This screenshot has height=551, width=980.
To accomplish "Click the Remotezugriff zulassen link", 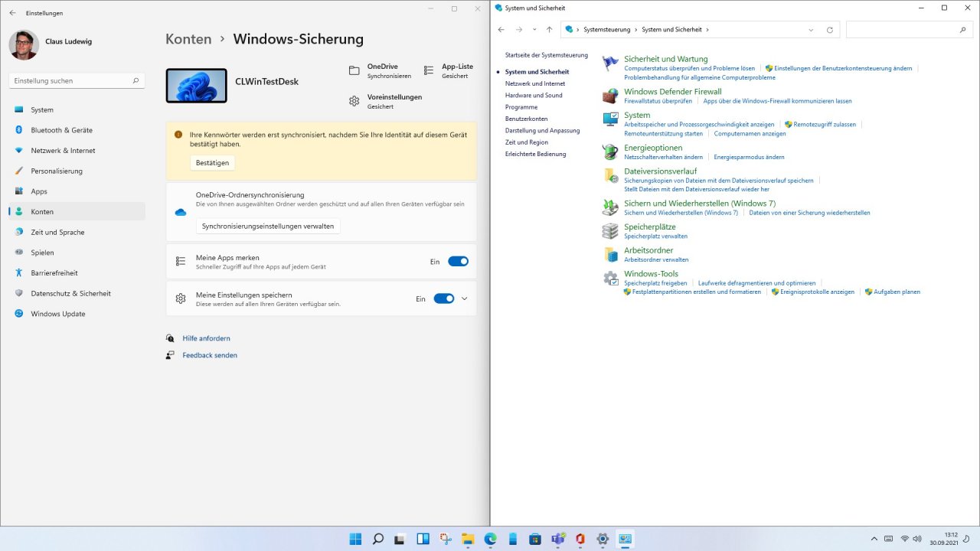I will coord(825,124).
